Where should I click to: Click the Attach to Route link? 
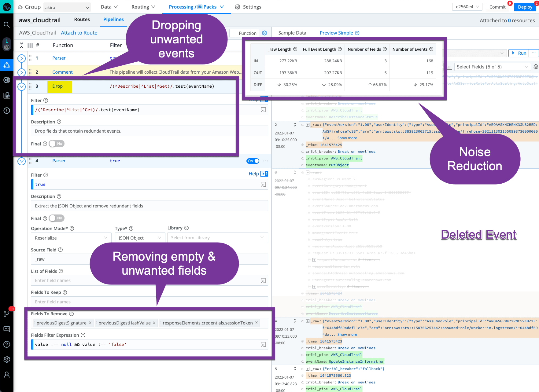(x=79, y=33)
